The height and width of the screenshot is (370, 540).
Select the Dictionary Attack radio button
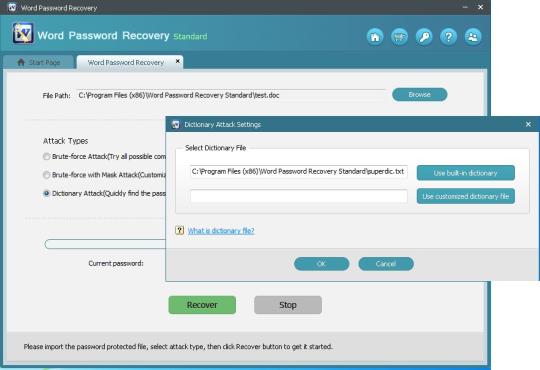pos(46,193)
